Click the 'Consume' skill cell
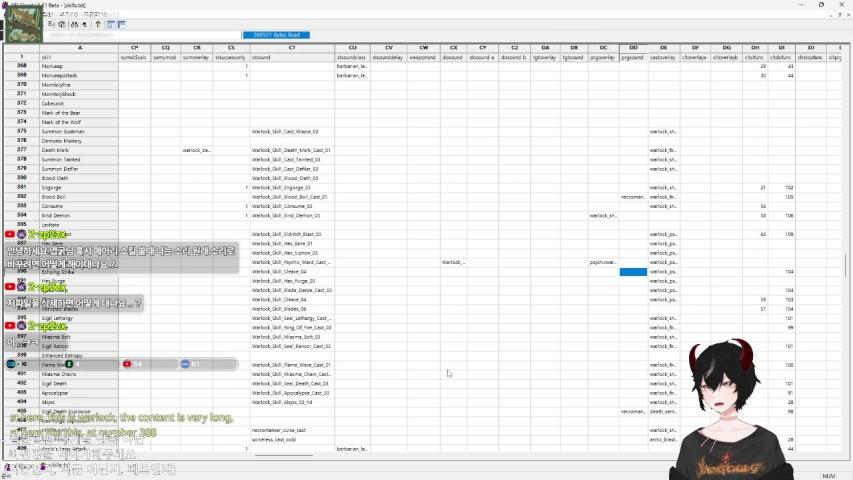Screen dimensions: 853x480 pos(79,206)
